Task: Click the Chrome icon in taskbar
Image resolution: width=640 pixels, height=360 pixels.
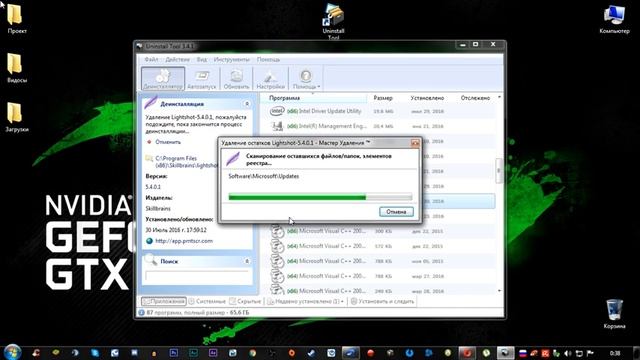Action: tap(252, 353)
